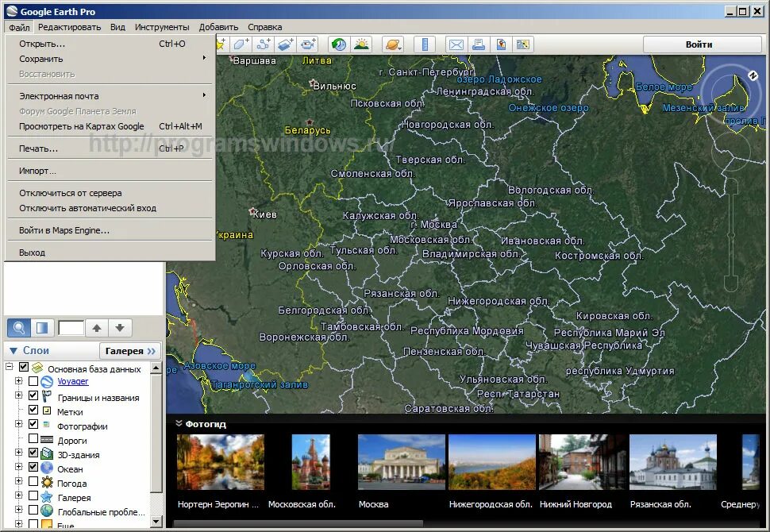Click the Add Polygon toolbar icon
Screen dimensions: 770x532
point(241,44)
